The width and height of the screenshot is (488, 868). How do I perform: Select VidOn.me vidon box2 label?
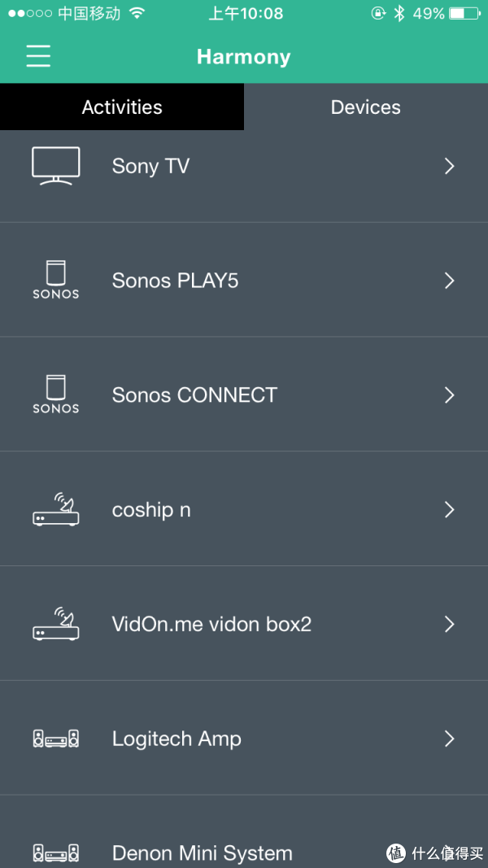tap(211, 625)
